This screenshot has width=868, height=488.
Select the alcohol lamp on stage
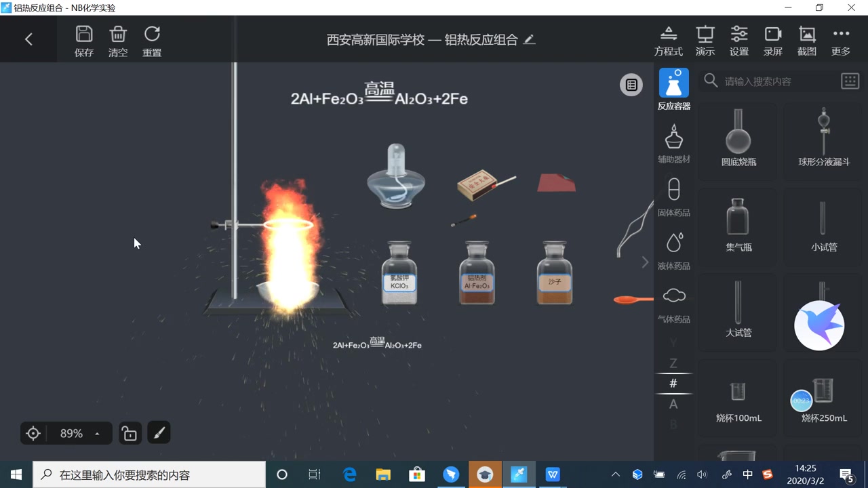[x=396, y=175]
